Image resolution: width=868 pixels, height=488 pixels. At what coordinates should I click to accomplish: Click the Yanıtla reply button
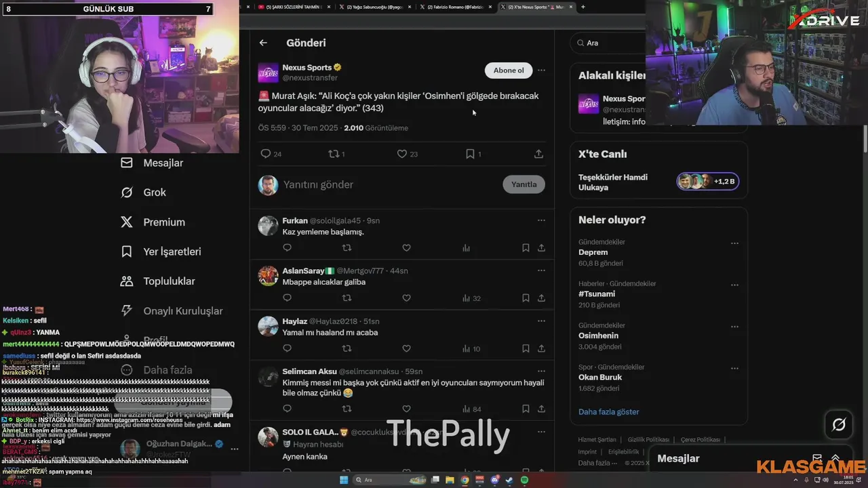(x=524, y=184)
